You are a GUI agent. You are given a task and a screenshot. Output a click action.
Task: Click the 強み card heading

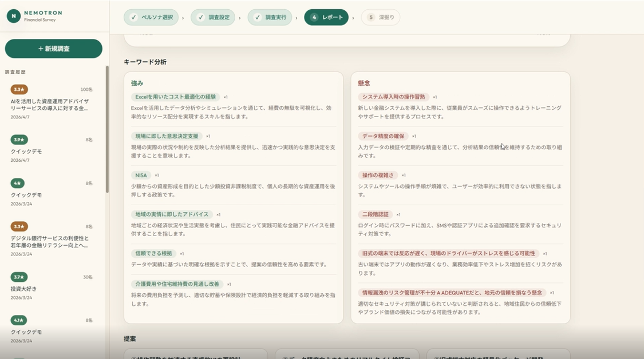(x=137, y=83)
